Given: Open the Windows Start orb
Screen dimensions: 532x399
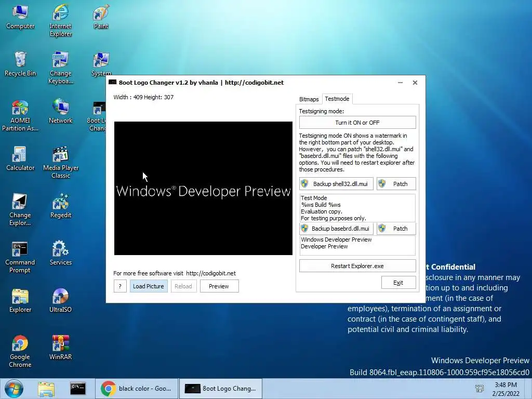Looking at the screenshot, I should click(x=14, y=389).
